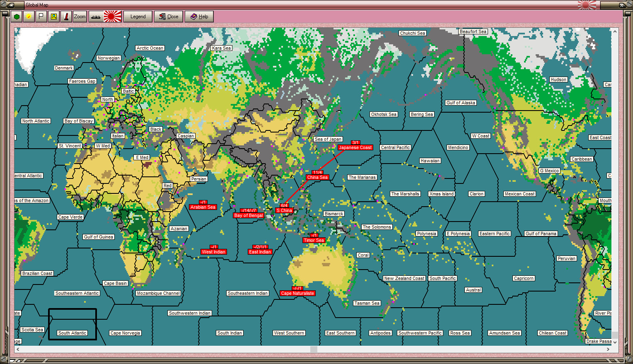
Task: Click the Hudson zone label
Action: (x=558, y=80)
